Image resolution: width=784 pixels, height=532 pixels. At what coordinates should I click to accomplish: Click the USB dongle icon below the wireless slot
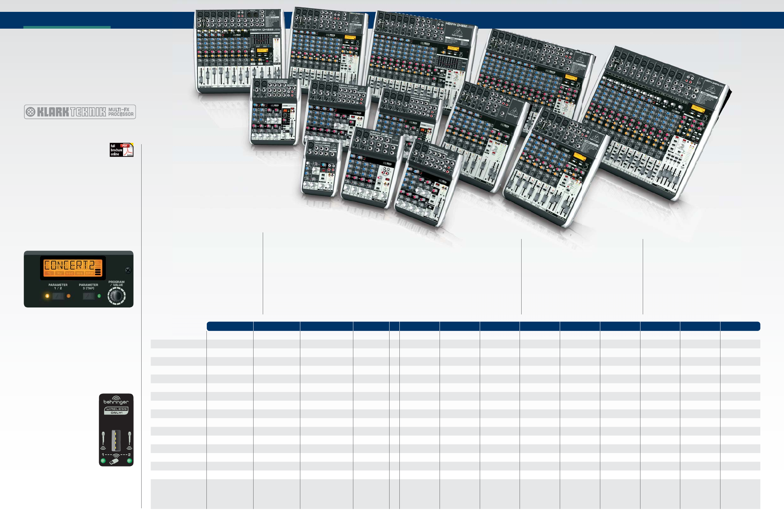[x=114, y=461]
